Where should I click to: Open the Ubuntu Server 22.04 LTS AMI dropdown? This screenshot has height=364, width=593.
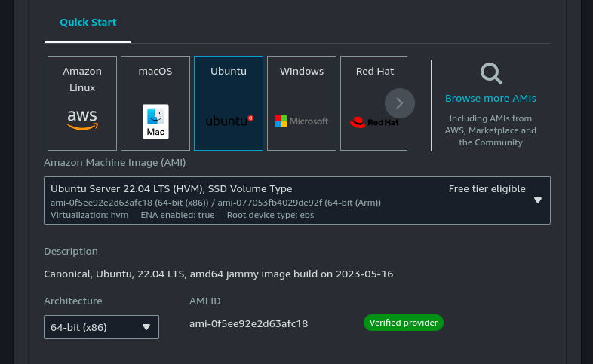coord(297,200)
